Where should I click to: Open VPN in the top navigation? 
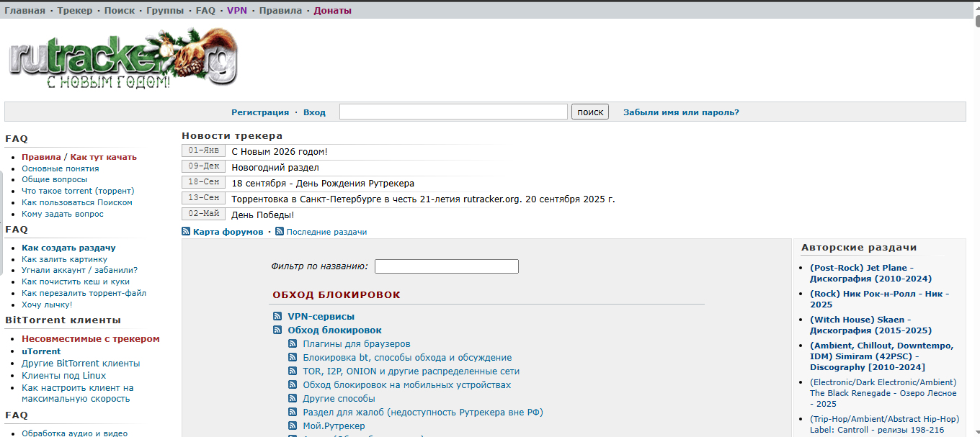(236, 11)
